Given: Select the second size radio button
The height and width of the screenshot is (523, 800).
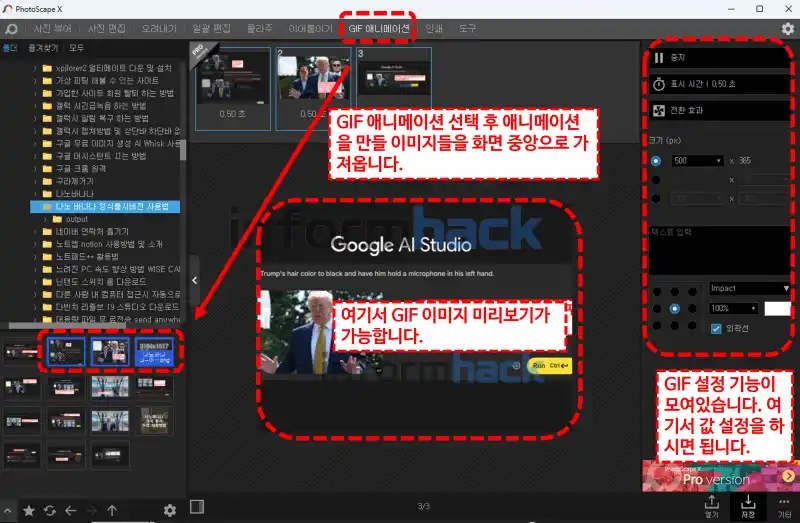Looking at the screenshot, I should 656,180.
